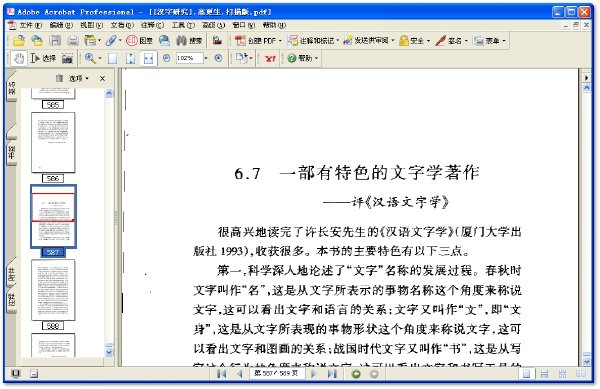Click the paperclip attach icon
Screen dimensions: 600x389
111,40
